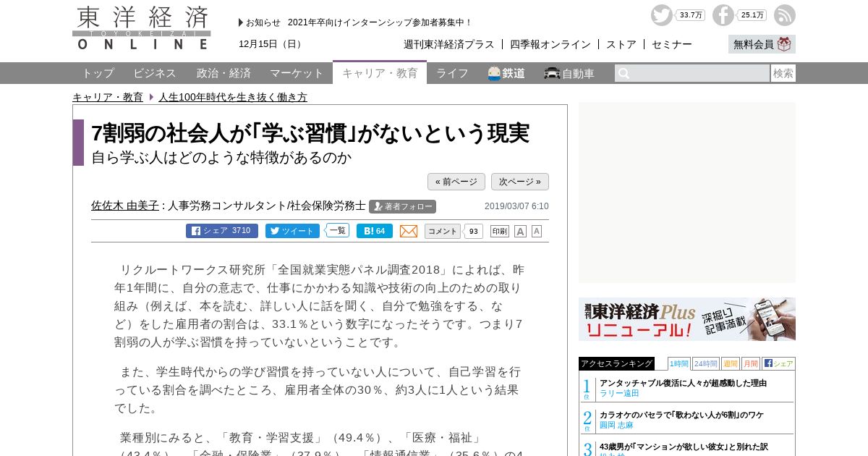Screen dimensions: 868x456
Task: Click the 印刷 print button
Action: [500, 231]
